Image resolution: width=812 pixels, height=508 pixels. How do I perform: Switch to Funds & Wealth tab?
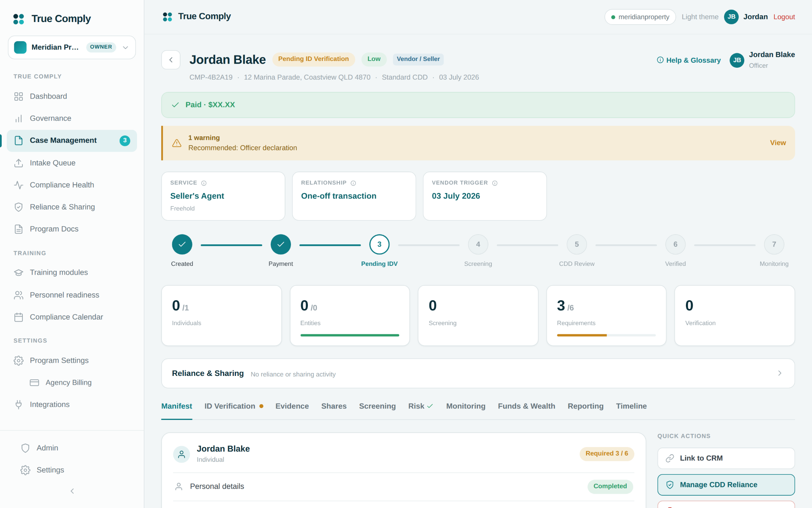point(527,406)
